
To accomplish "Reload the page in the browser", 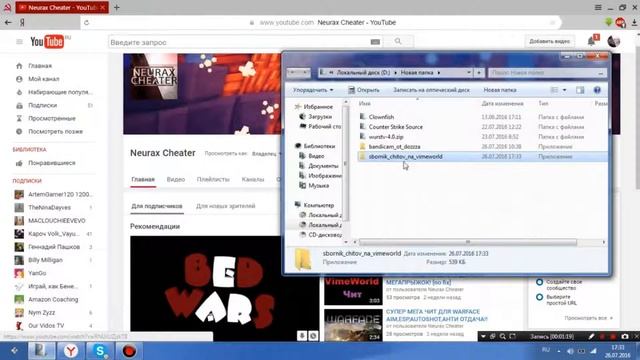I will click(87, 22).
